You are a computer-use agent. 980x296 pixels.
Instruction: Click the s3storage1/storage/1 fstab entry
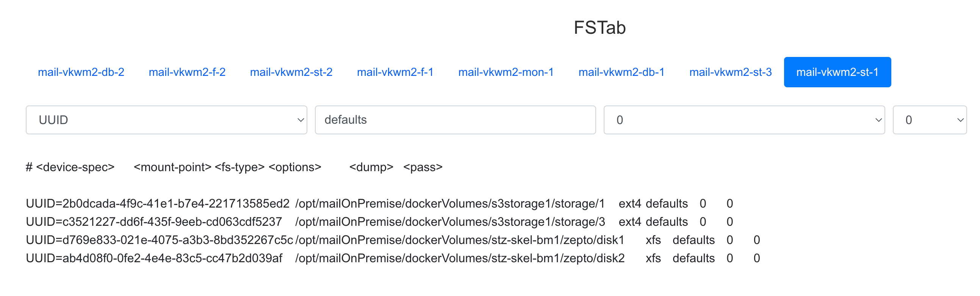(379, 204)
